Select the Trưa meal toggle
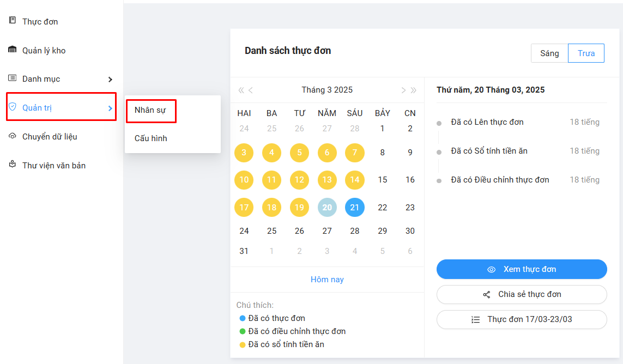The image size is (623, 364). [586, 53]
